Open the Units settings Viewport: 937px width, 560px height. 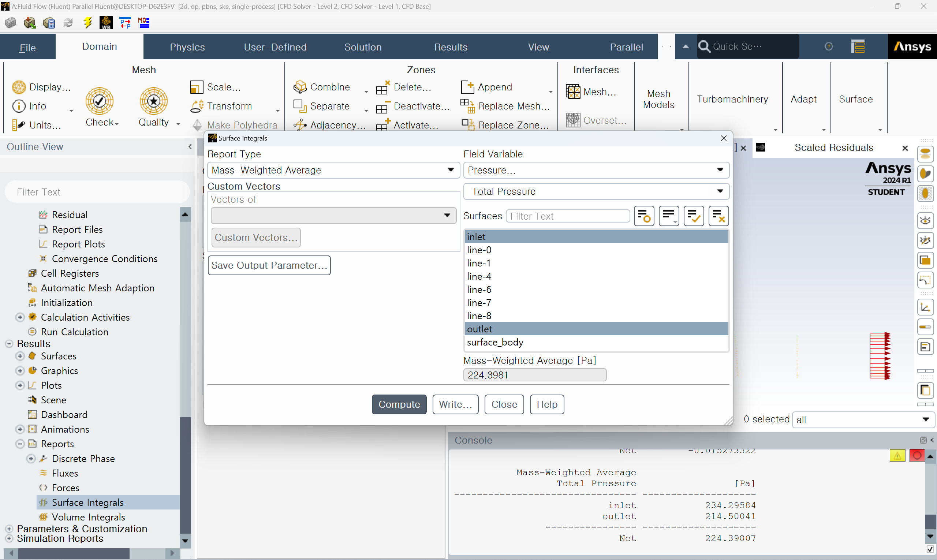pyautogui.click(x=36, y=125)
